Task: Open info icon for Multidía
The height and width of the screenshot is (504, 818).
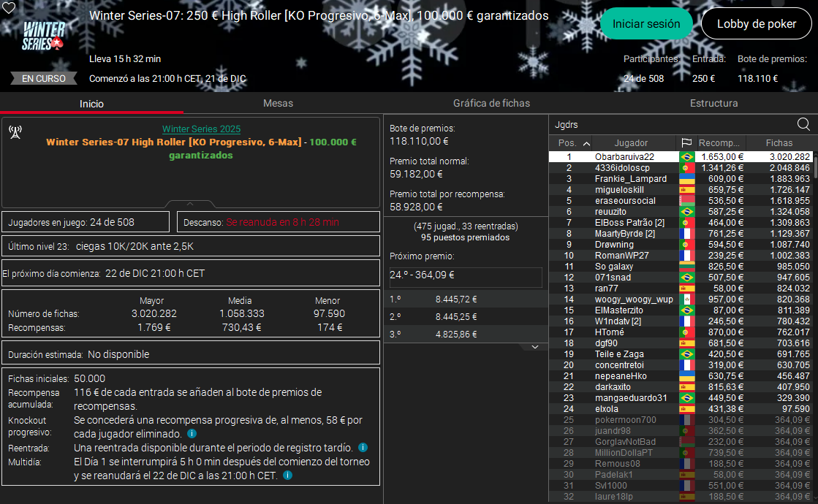Action: pyautogui.click(x=288, y=476)
